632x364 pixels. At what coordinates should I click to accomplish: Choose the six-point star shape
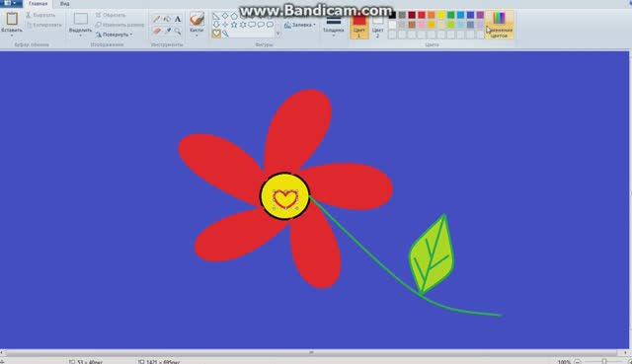[243, 25]
